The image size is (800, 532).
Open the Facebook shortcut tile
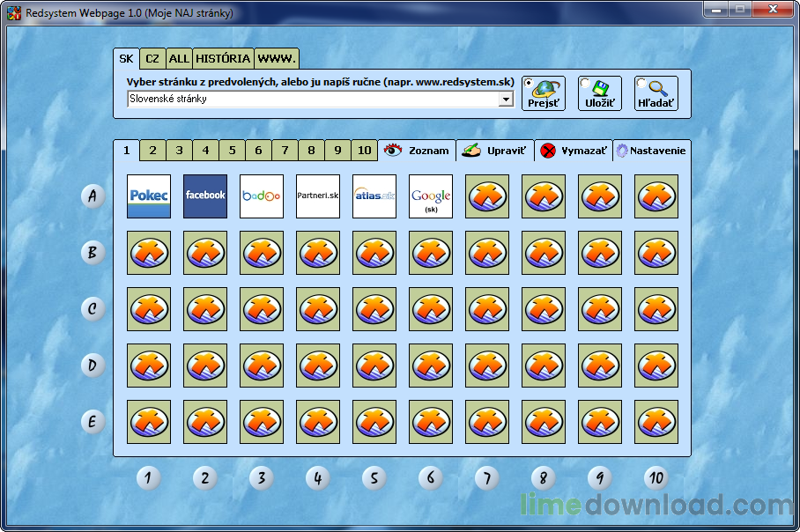pyautogui.click(x=205, y=196)
